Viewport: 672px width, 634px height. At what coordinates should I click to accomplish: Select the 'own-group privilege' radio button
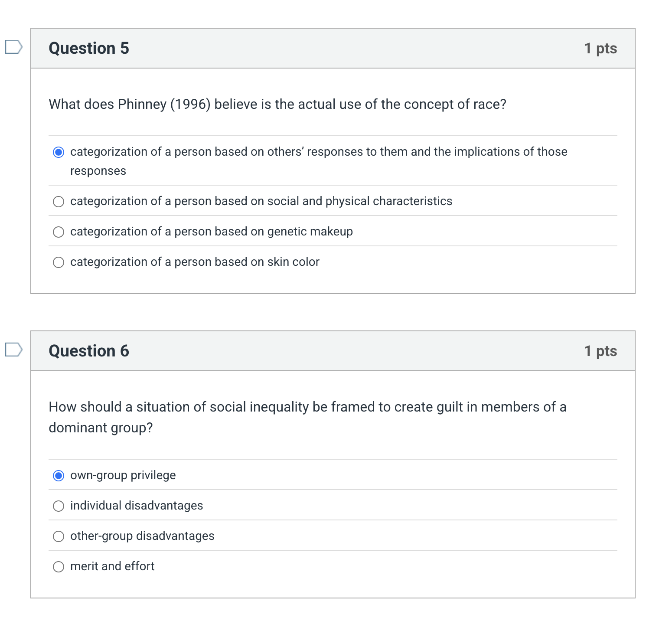pyautogui.click(x=59, y=475)
